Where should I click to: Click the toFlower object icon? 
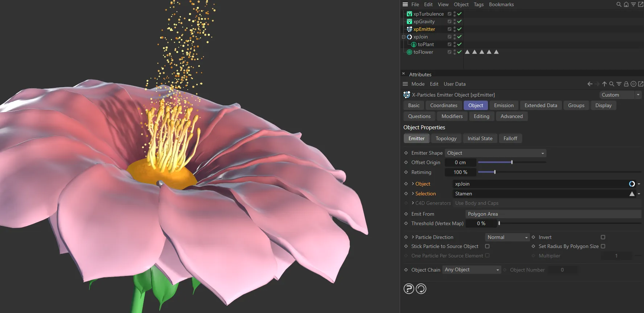click(409, 52)
